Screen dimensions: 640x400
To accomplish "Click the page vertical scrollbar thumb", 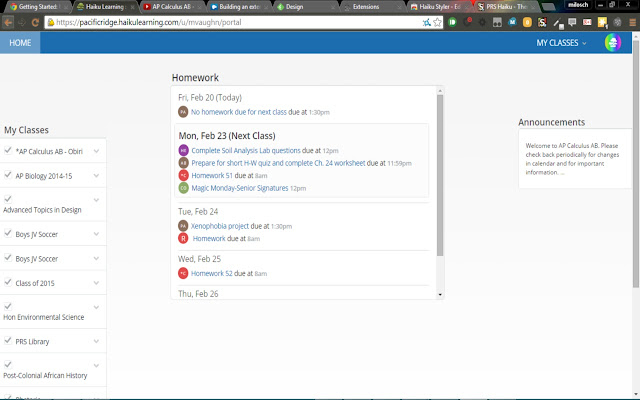I will 636,163.
